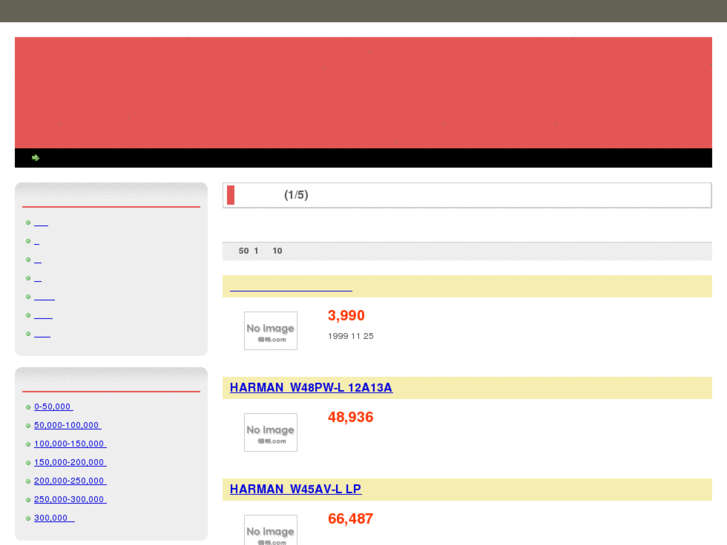Image resolution: width=727 pixels, height=545 pixels.
Task: Click the green arrow icon in black bar
Action: click(x=35, y=158)
